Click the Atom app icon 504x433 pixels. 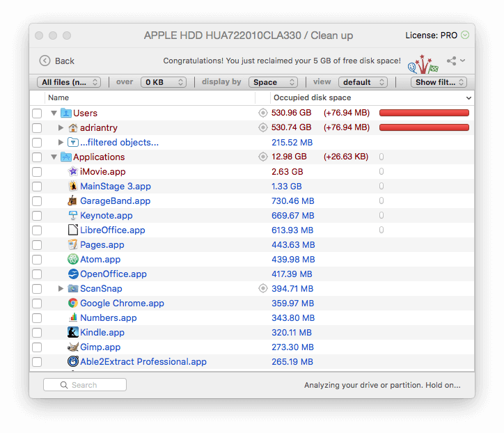tap(73, 259)
